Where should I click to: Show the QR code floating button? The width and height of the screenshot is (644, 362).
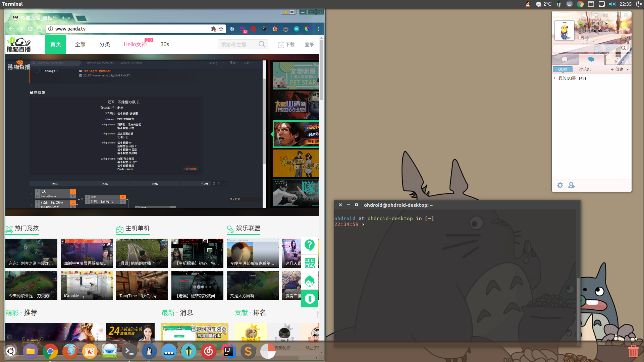pos(310,263)
